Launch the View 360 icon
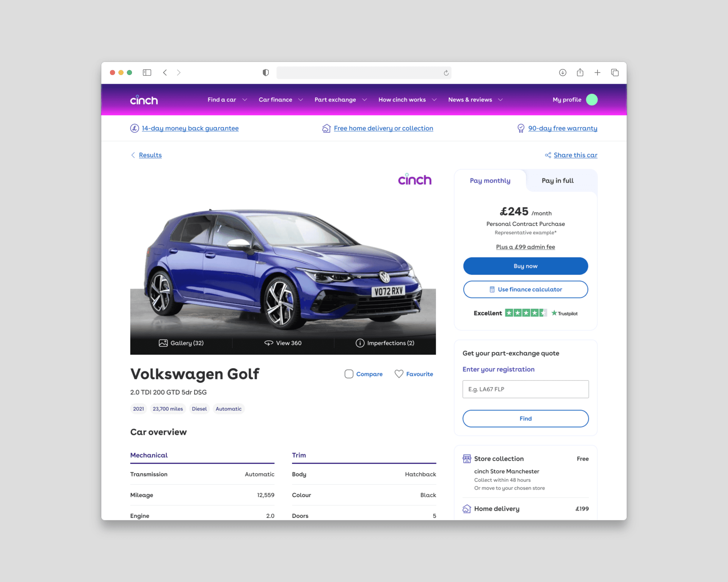This screenshot has width=728, height=582. (x=268, y=343)
